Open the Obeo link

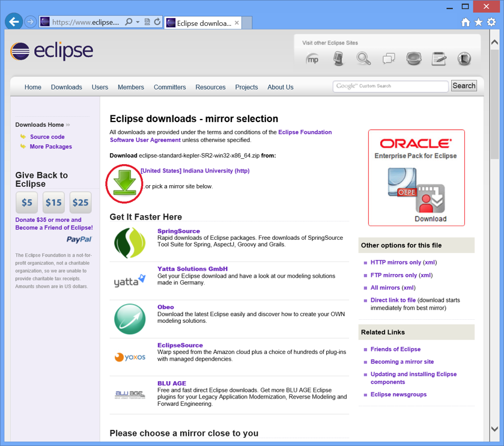pyautogui.click(x=166, y=307)
